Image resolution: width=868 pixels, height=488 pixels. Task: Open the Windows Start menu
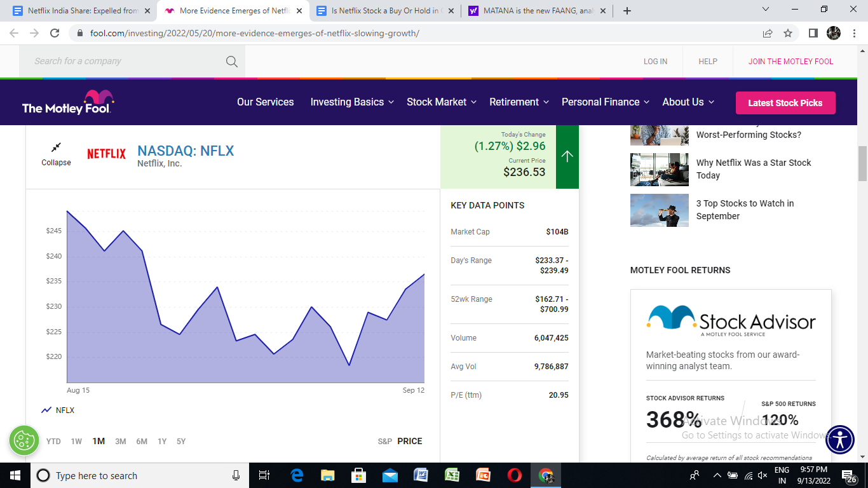click(x=15, y=475)
